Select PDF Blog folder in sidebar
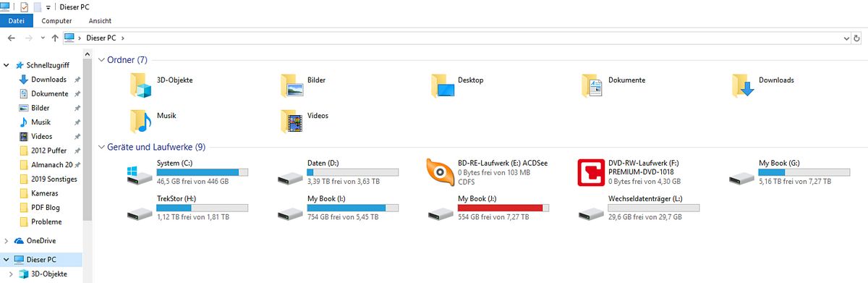The height and width of the screenshot is (283, 868). click(x=45, y=208)
